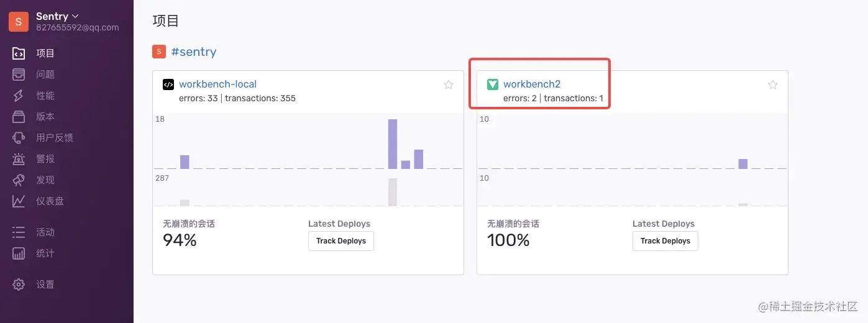Open the 项目 (Projects) sidebar icon
This screenshot has width=868, height=323.
[19, 53]
